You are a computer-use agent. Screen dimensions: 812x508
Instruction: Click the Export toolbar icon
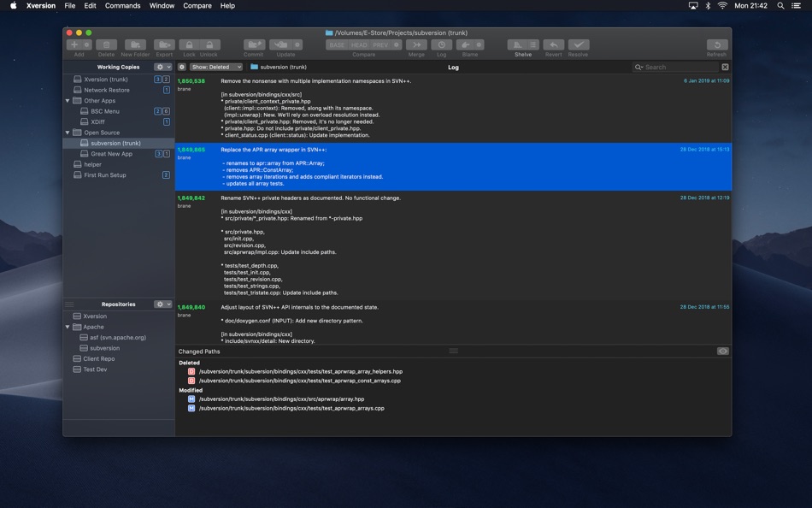point(164,44)
